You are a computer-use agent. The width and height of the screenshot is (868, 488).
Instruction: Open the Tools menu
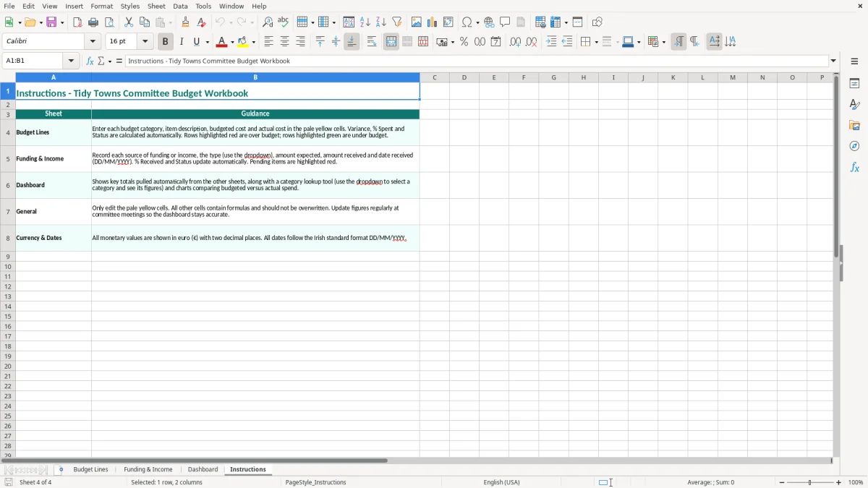coord(203,6)
